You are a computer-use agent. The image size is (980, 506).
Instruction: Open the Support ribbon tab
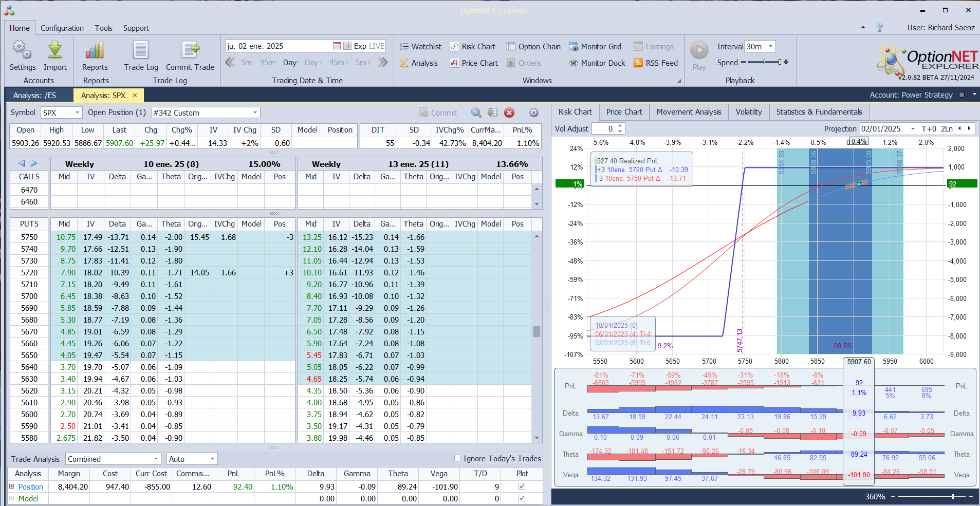136,28
